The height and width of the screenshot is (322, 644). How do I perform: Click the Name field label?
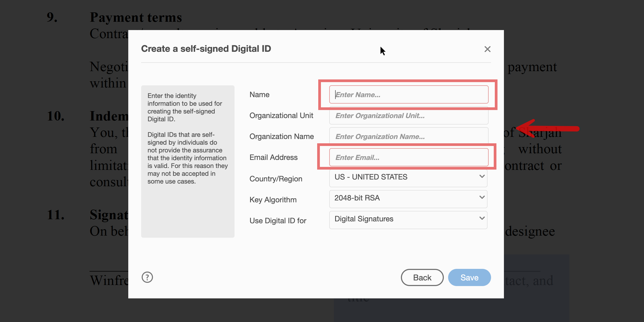(259, 94)
